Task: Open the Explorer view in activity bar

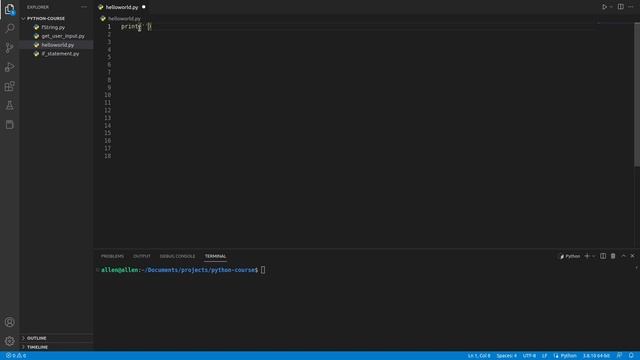Action: (9, 9)
